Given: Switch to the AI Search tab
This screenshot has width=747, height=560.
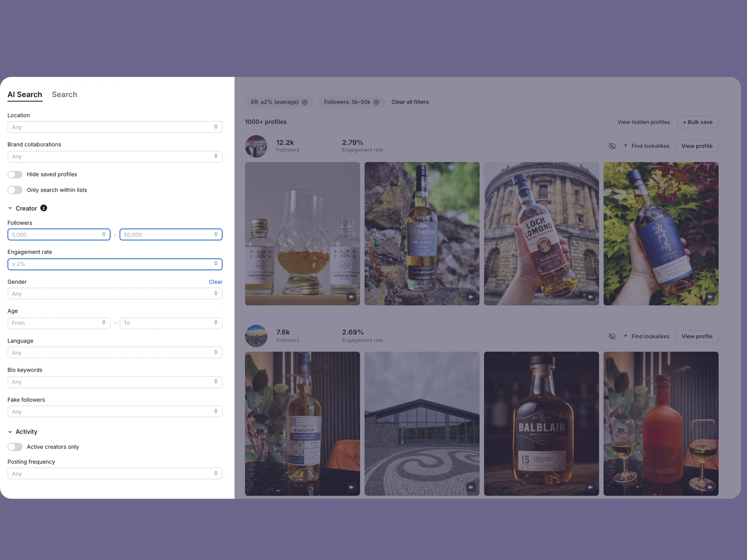Looking at the screenshot, I should click(25, 94).
